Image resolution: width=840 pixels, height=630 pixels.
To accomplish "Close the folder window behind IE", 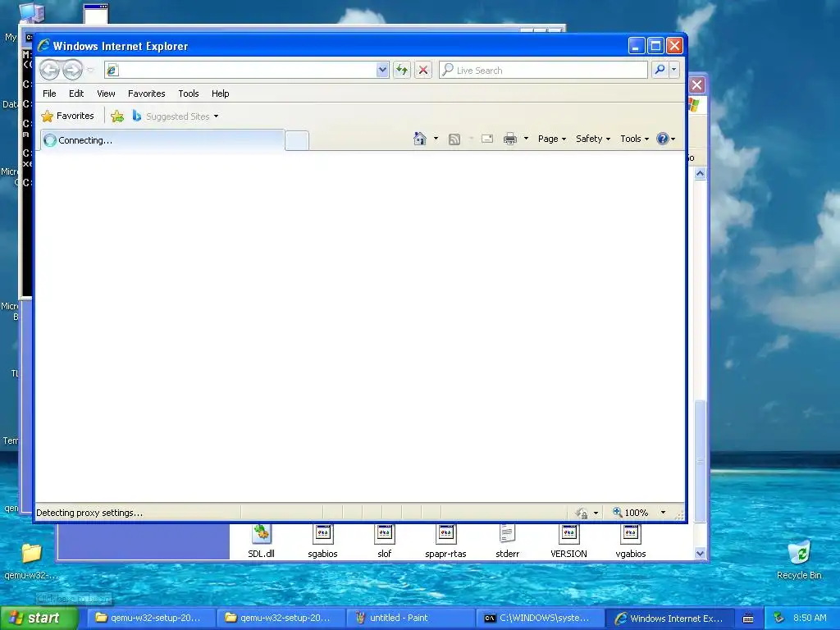I will 697,84.
